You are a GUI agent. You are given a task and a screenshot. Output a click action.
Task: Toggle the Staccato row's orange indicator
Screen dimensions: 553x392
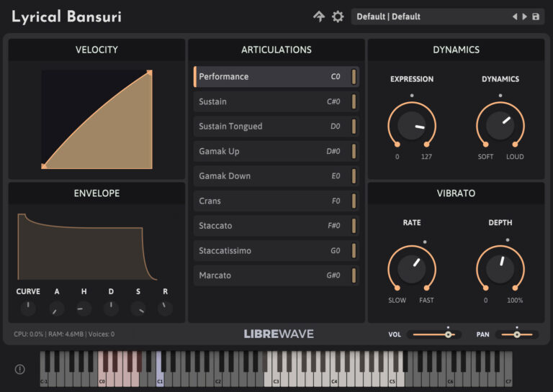pyautogui.click(x=354, y=225)
